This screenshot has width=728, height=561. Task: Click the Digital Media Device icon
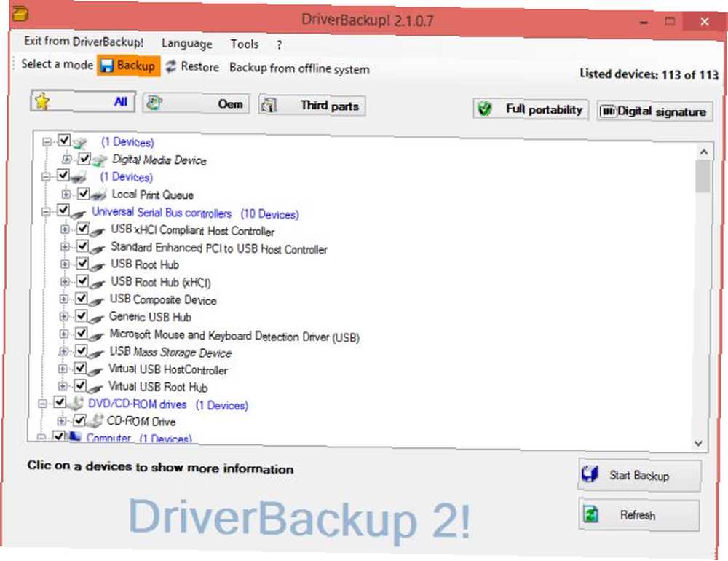pos(100,160)
